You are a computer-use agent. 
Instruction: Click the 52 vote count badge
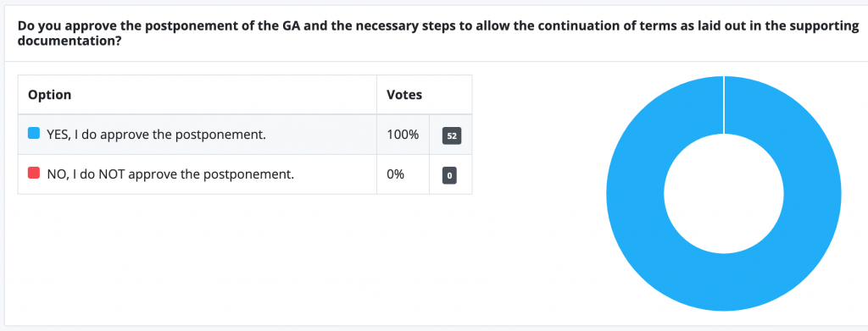coord(452,136)
